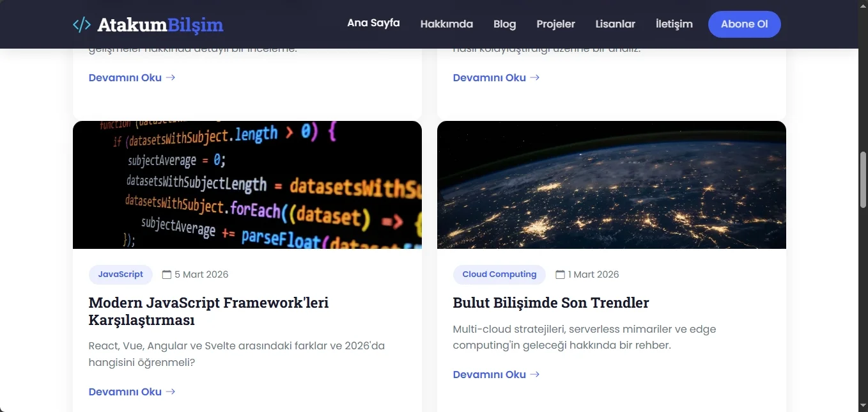868x412 pixels.
Task: Click the page vertical scrollbar thumb
Action: [863, 180]
